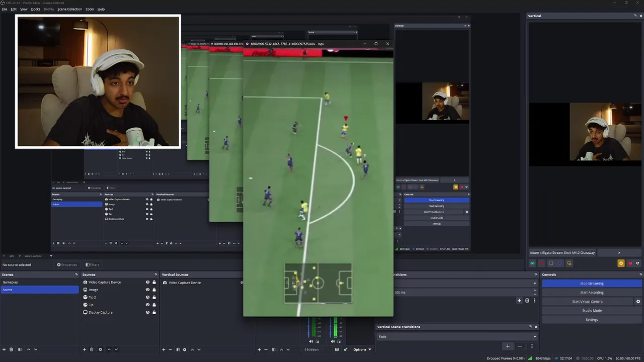Toggle visibility of the Tip 2 source
This screenshot has width=644, height=362.
(147, 297)
